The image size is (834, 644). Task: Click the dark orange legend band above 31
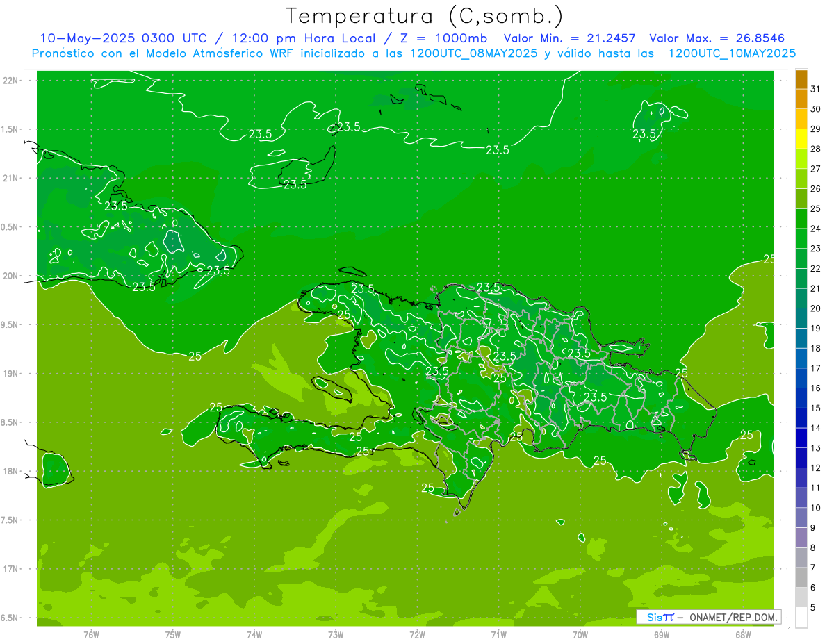[801, 79]
